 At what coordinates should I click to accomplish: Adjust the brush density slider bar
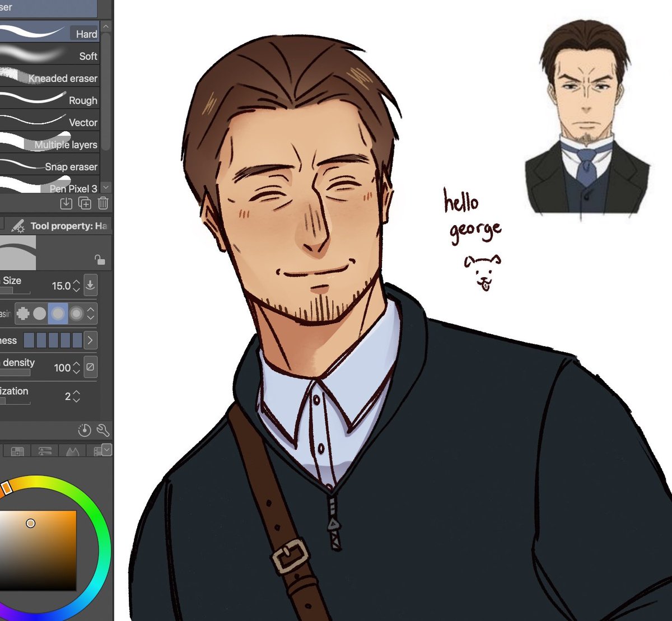[x=15, y=373]
